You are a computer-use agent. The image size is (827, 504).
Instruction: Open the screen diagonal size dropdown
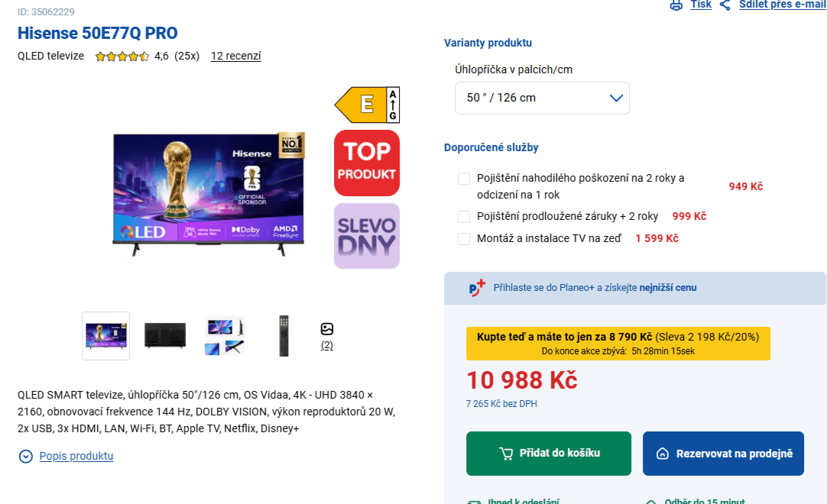(x=542, y=98)
